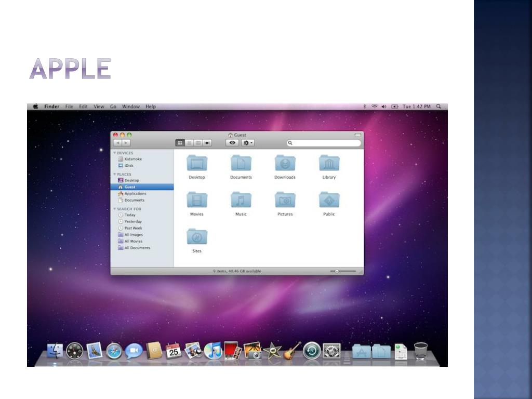Screen dimensions: 532x399
Task: Open Time Machine in the Dock
Action: pos(312,351)
